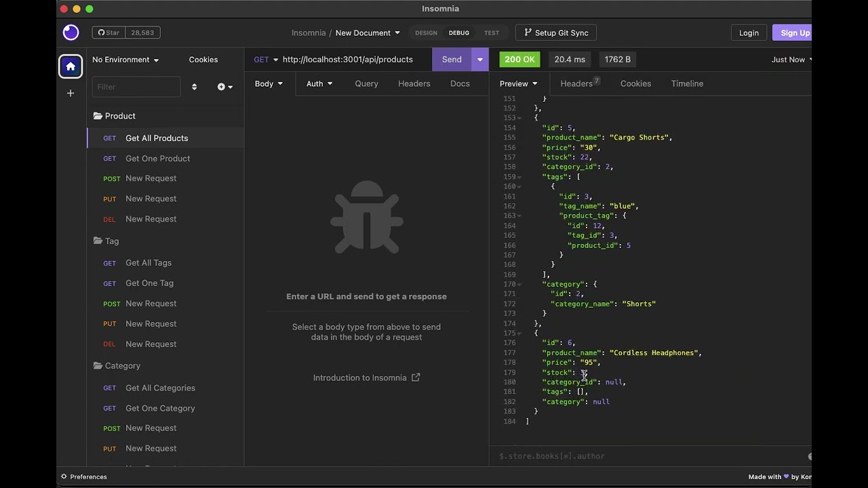Open the create request plus dropdown
The height and width of the screenshot is (488, 868).
point(225,87)
